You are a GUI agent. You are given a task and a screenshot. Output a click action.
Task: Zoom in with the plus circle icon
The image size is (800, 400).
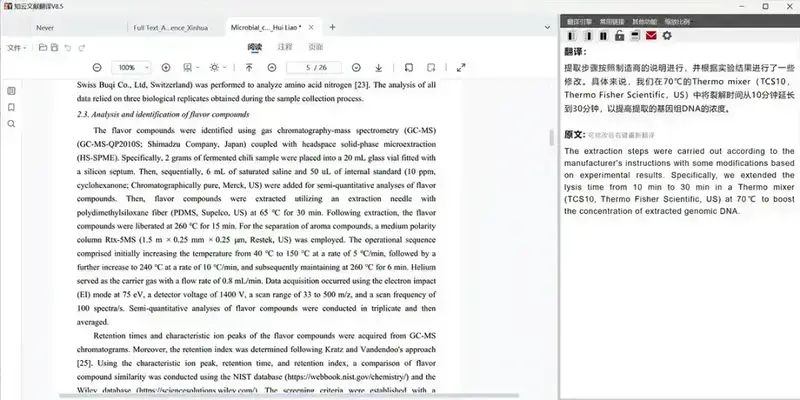tap(166, 67)
